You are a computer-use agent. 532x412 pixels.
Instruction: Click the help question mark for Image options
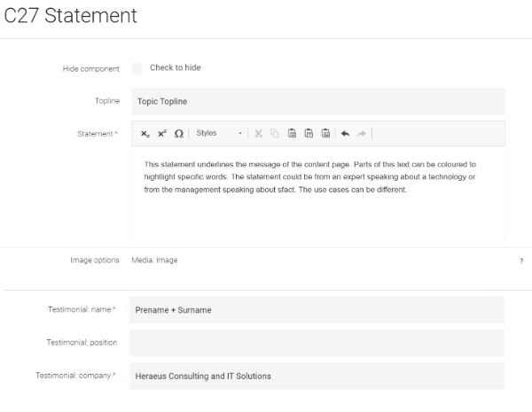click(x=521, y=260)
